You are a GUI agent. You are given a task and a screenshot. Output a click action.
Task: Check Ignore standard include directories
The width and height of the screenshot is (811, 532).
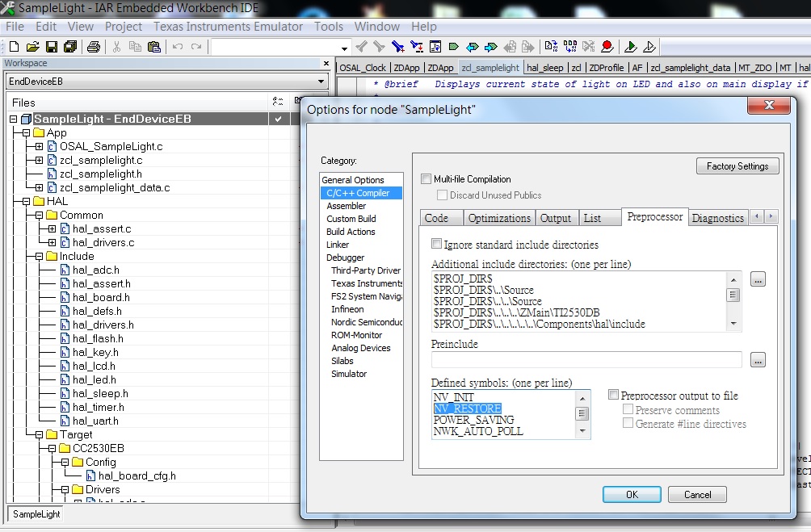pos(436,244)
